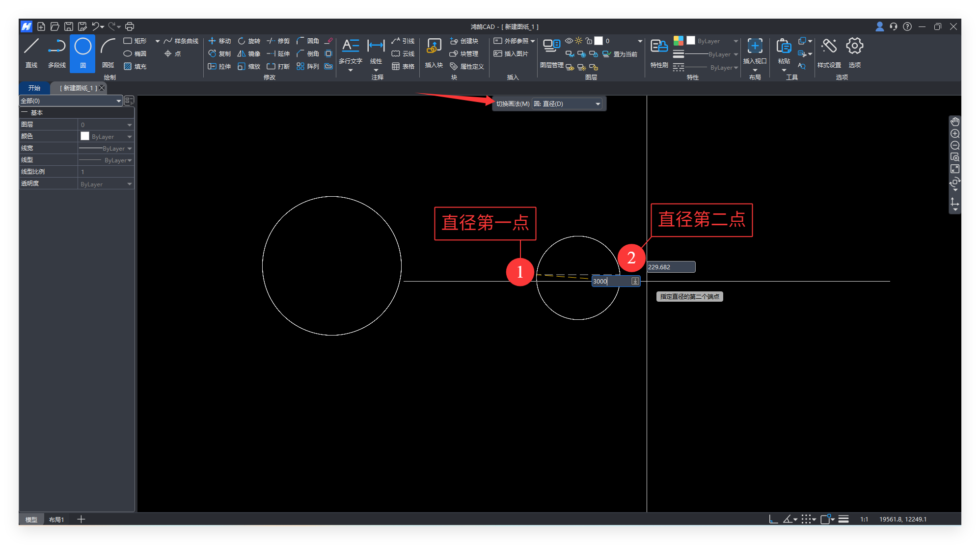Image resolution: width=980 pixels, height=545 pixels.
Task: Switch to the 开始 tab
Action: [34, 88]
